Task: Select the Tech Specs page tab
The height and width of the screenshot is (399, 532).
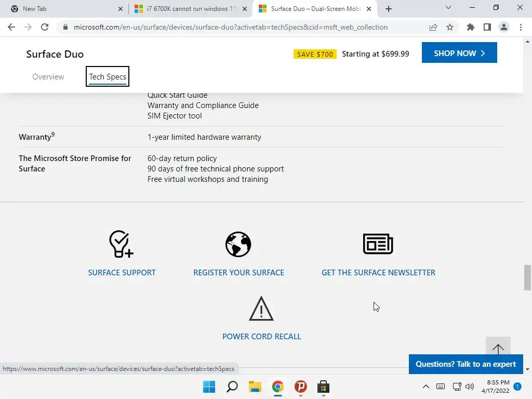Action: [108, 77]
